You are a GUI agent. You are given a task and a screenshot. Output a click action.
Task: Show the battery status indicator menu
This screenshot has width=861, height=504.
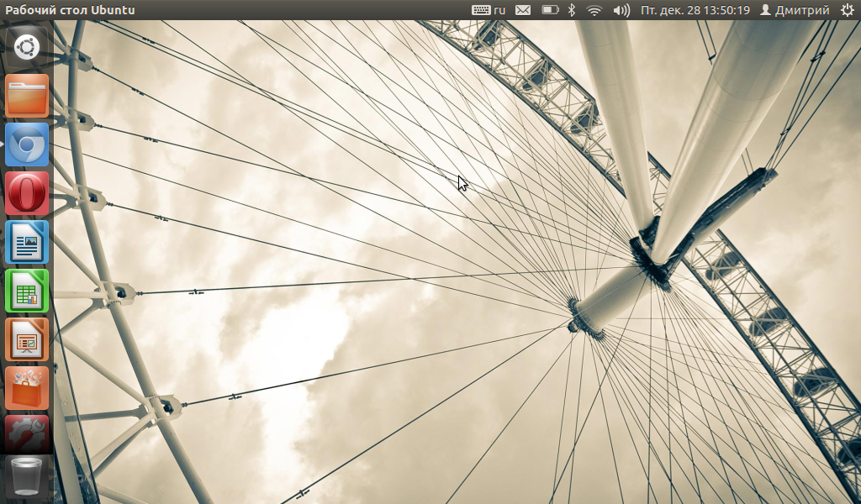550,10
